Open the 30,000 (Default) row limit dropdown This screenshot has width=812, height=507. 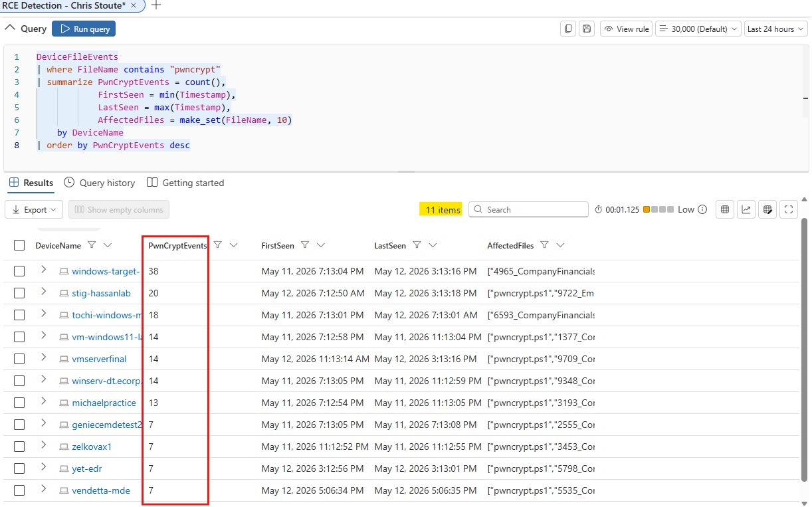(x=698, y=29)
